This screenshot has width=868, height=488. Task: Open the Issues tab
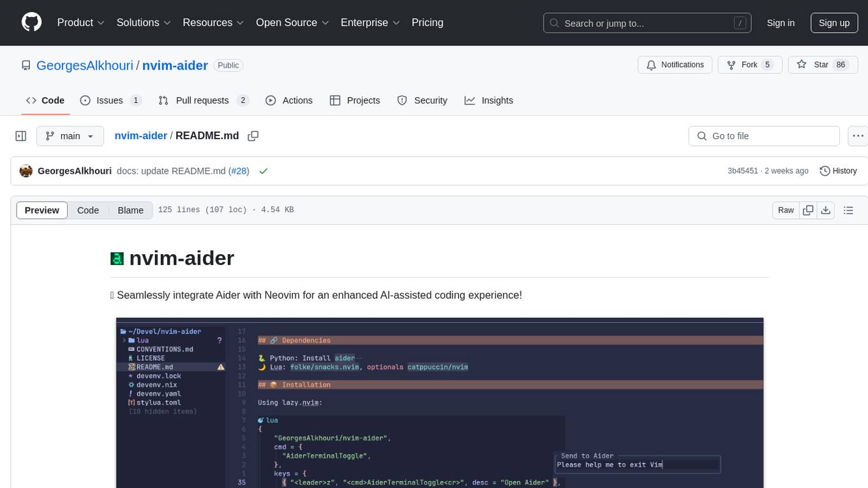(110, 100)
